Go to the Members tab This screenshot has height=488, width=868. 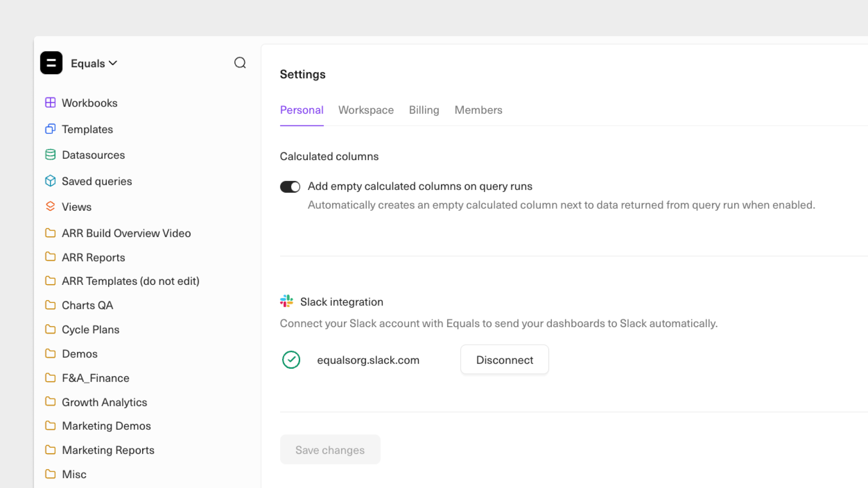478,110
